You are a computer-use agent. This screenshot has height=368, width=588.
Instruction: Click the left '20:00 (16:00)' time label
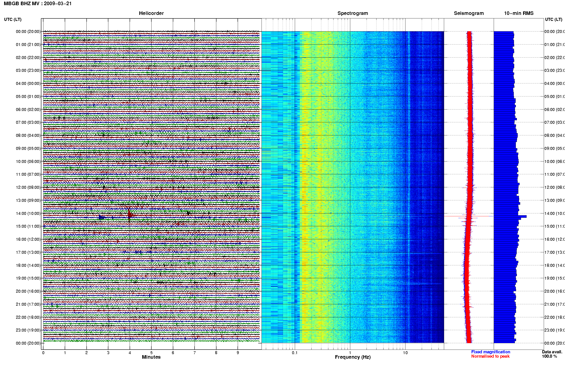click(28, 291)
